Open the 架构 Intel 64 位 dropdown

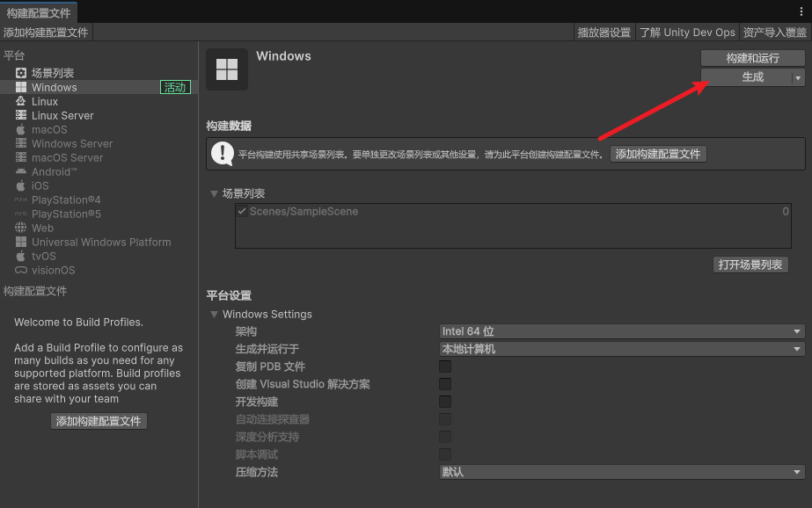click(x=622, y=331)
